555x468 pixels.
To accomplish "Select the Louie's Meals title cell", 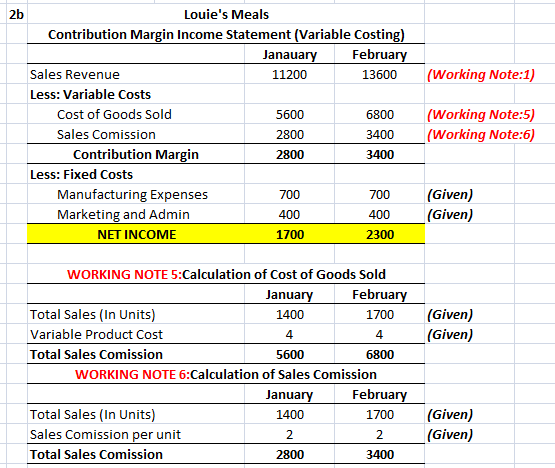I will point(226,15).
